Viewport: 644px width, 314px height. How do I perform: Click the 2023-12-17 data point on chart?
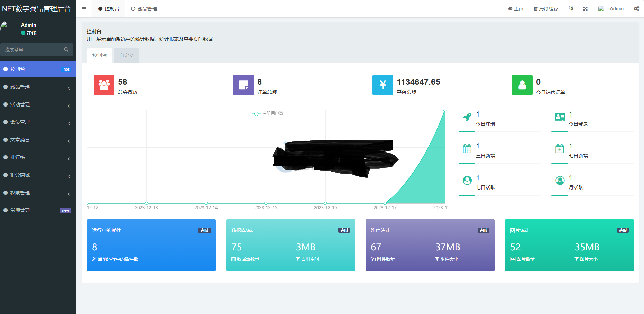coord(385,203)
